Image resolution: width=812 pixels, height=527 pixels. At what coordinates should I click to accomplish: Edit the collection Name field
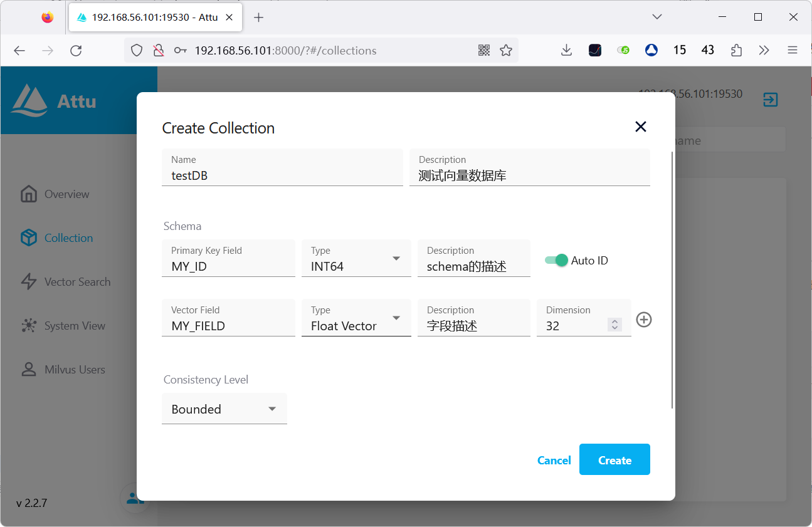pyautogui.click(x=282, y=167)
